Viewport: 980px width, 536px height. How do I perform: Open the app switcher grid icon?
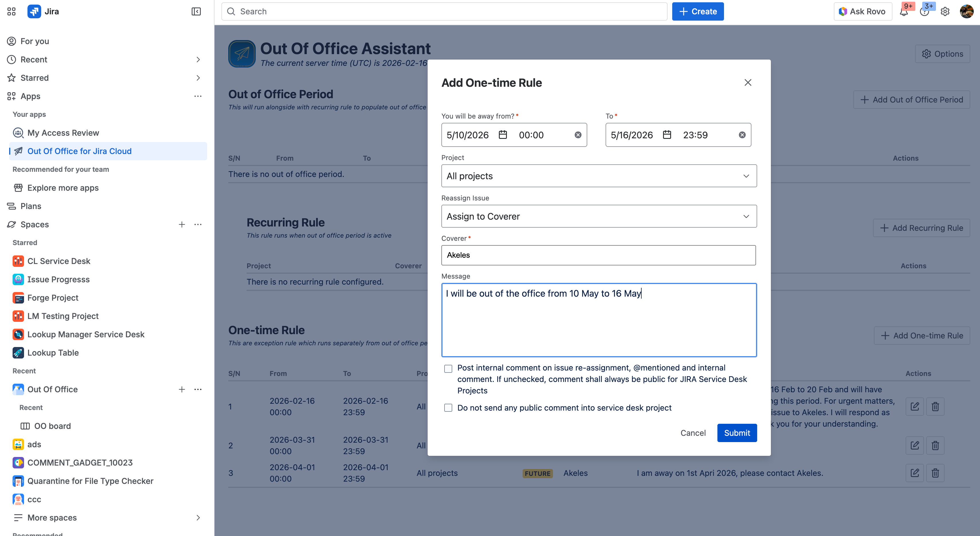click(x=11, y=11)
